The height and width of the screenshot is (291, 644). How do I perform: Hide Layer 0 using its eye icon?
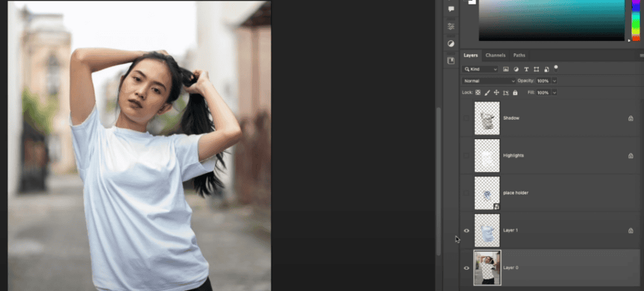pos(466,268)
